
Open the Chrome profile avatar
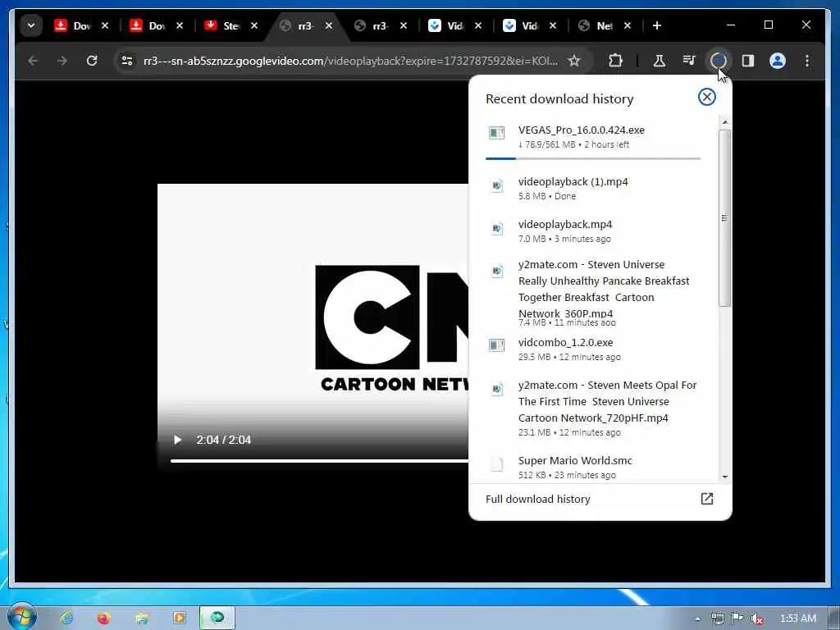[778, 61]
